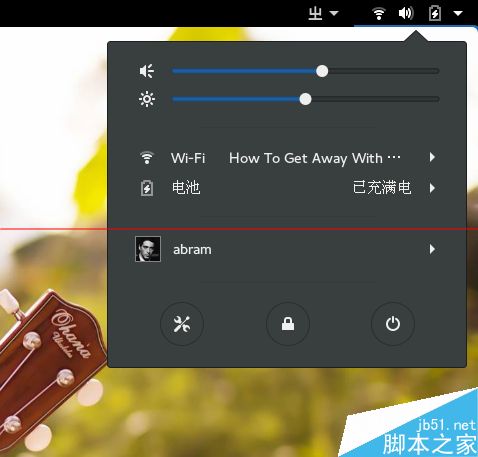The width and height of the screenshot is (478, 457).
Task: Click the input method indicator in top bar
Action: tap(315, 13)
